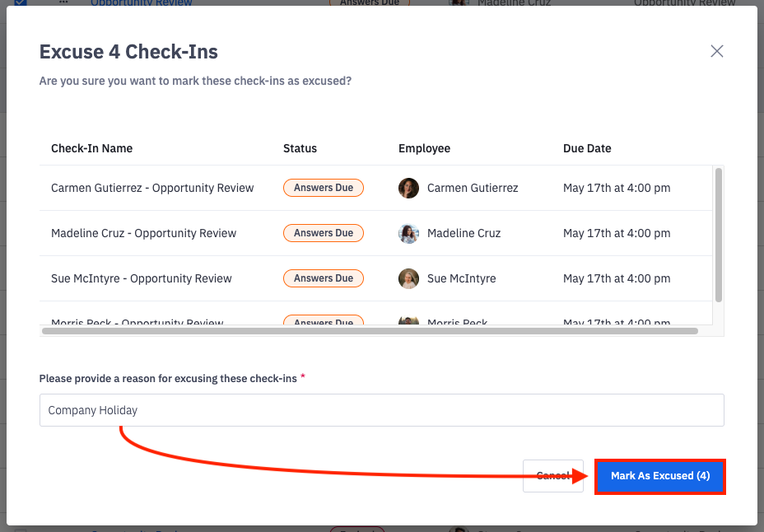Click the excuse reason input field
Viewport: 764px width, 532px height.
point(381,410)
